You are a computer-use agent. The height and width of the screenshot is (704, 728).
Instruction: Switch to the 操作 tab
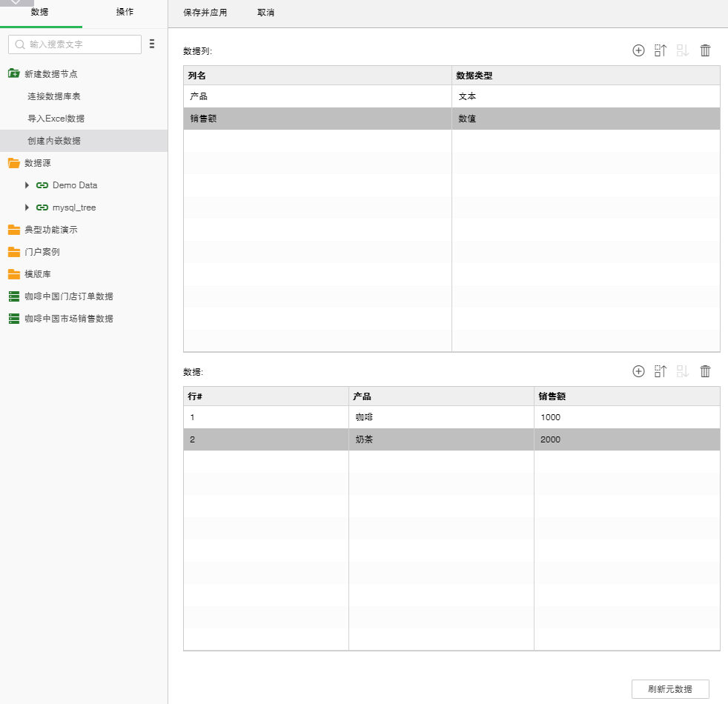pos(125,13)
